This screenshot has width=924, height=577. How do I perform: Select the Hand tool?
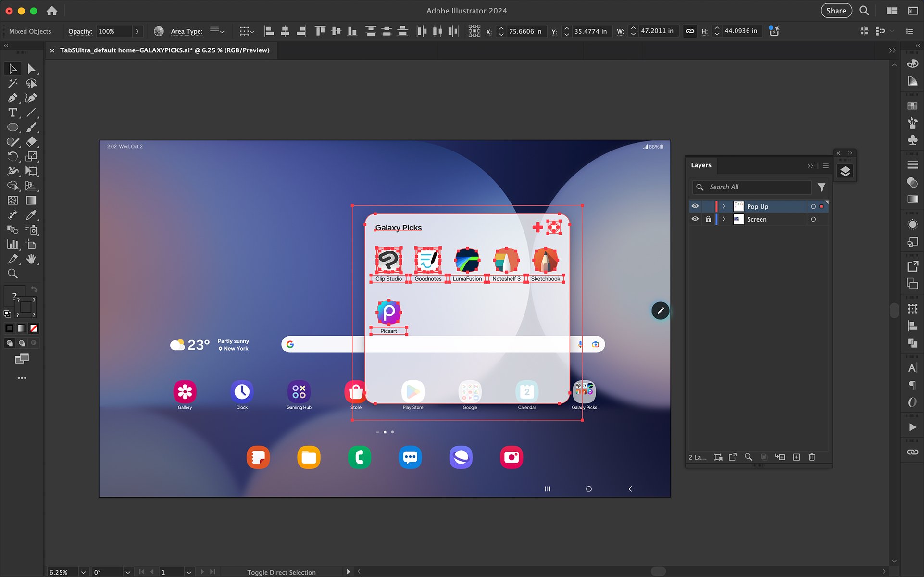(x=31, y=259)
